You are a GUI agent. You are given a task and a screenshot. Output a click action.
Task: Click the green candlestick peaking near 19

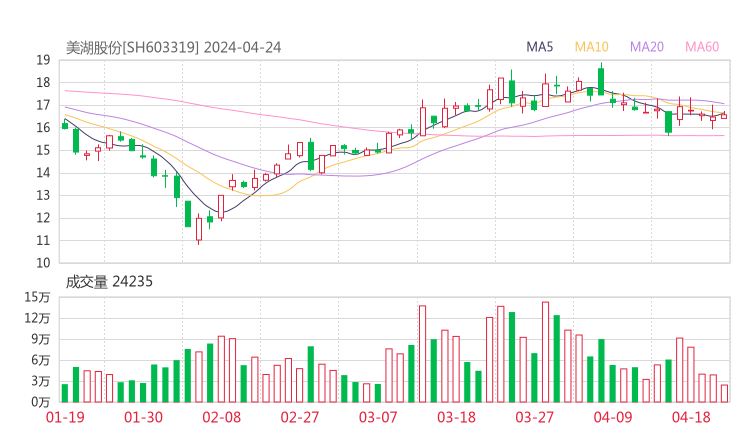[x=601, y=79]
